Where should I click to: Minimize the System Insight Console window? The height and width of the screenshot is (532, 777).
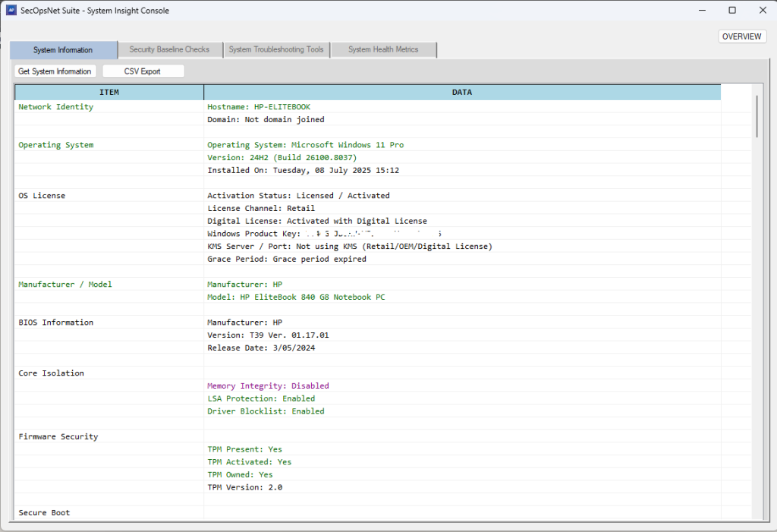point(697,11)
